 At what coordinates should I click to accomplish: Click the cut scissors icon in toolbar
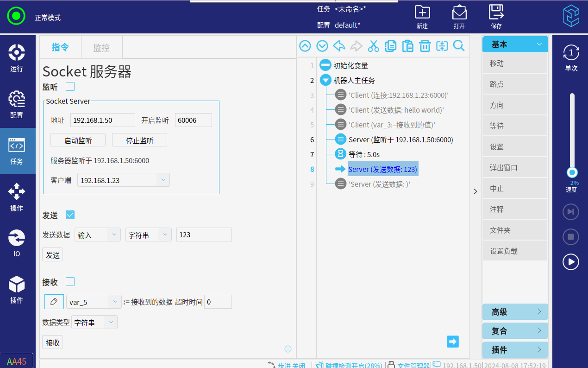tap(373, 46)
